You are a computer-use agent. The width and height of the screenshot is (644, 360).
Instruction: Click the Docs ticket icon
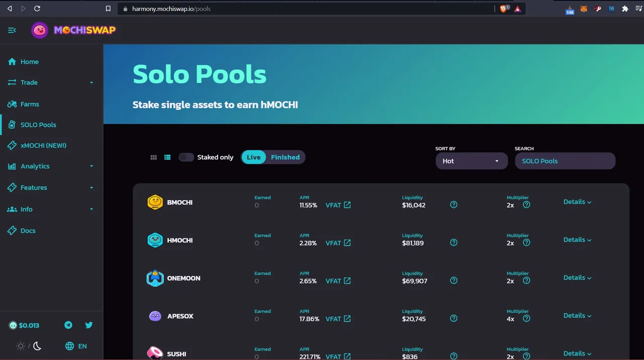pyautogui.click(x=12, y=230)
